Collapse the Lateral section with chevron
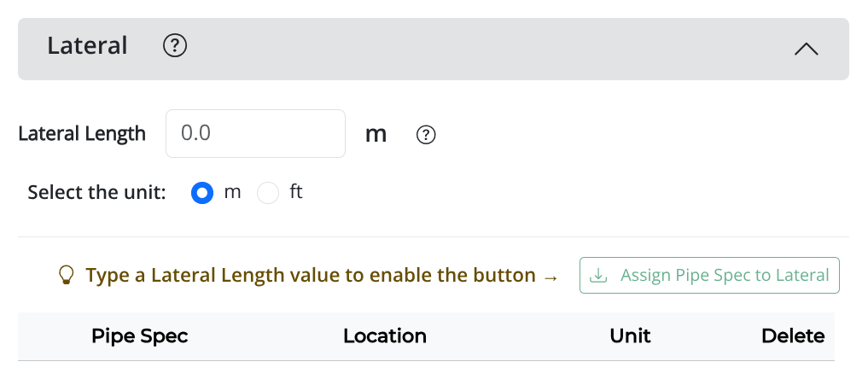Image resolution: width=868 pixels, height=385 pixels. [806, 50]
